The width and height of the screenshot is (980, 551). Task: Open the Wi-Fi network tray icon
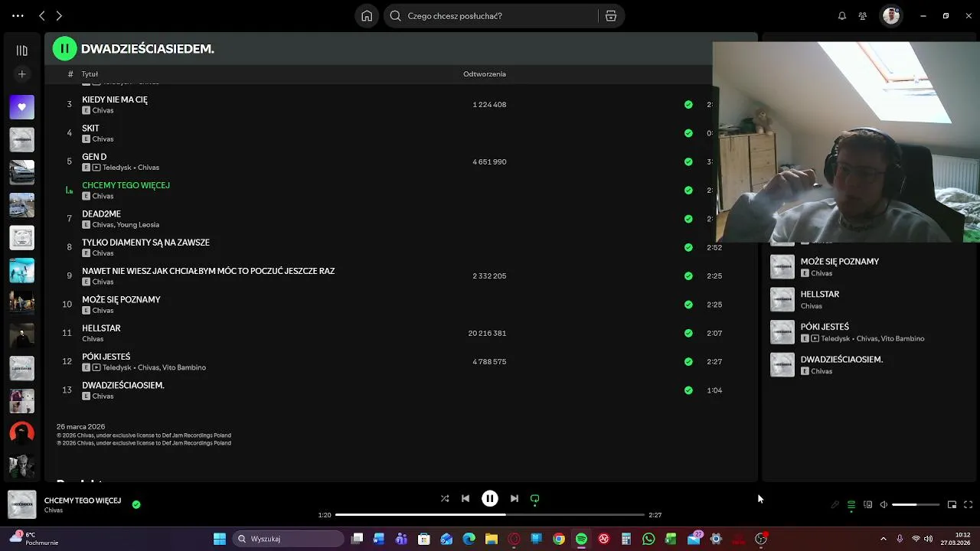(x=916, y=539)
